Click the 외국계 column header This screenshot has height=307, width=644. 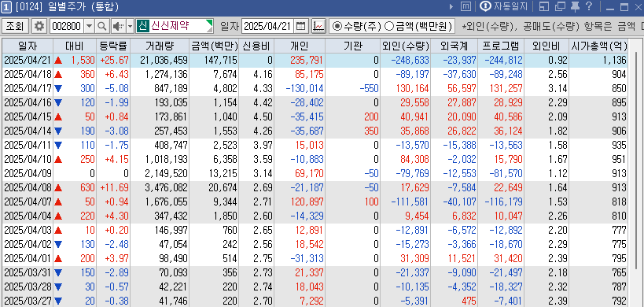click(x=454, y=46)
